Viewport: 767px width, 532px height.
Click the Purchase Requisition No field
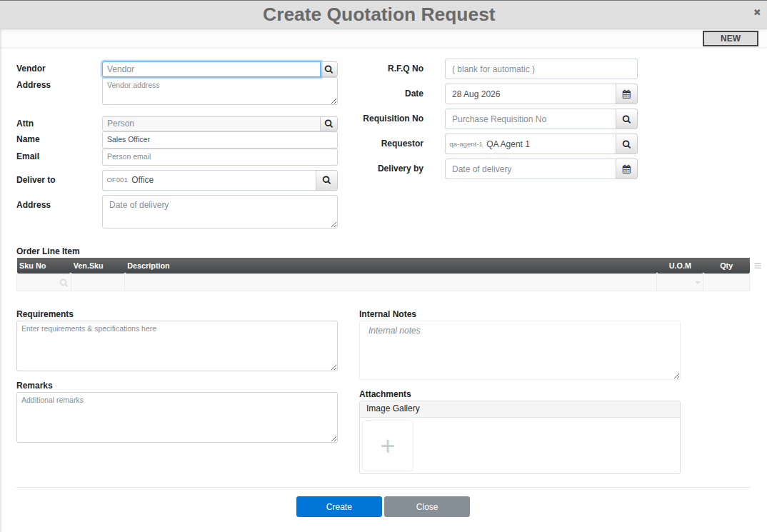tap(531, 119)
